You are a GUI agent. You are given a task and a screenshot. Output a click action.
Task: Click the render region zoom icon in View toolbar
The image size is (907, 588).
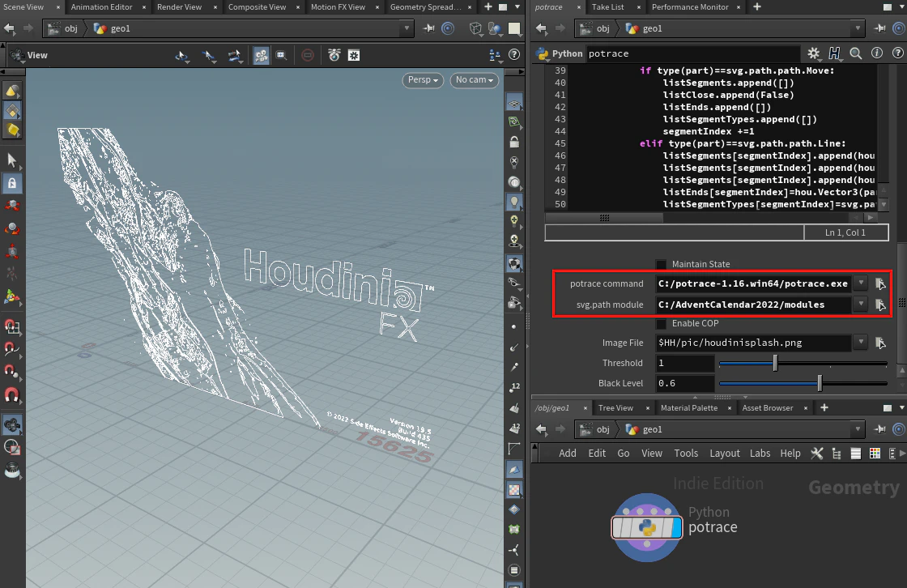[x=281, y=56]
